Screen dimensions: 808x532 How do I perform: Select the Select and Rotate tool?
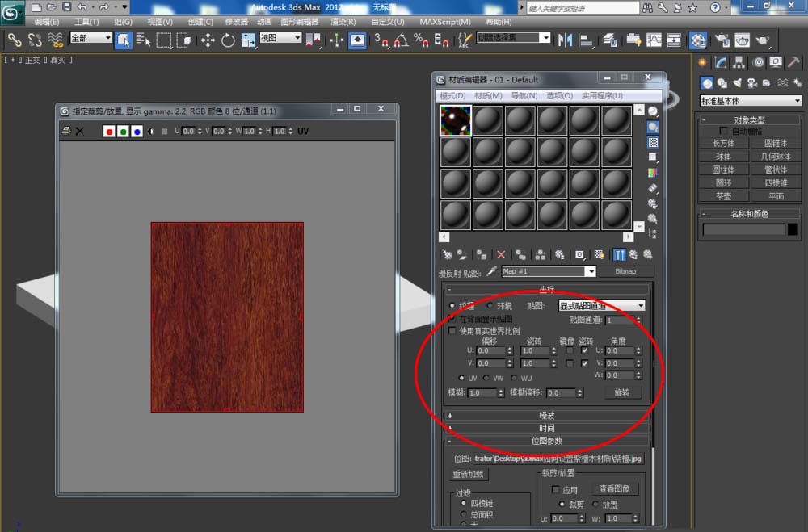[x=228, y=40]
